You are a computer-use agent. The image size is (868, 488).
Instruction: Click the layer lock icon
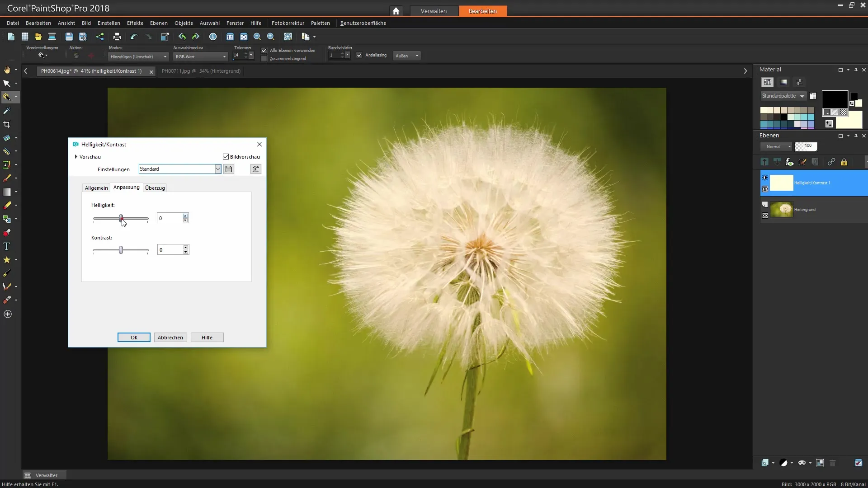[x=844, y=162]
